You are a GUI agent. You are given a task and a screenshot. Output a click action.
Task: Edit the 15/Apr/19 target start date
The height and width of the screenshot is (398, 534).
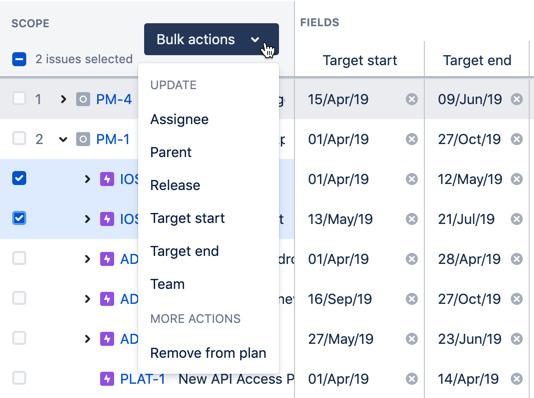338,99
